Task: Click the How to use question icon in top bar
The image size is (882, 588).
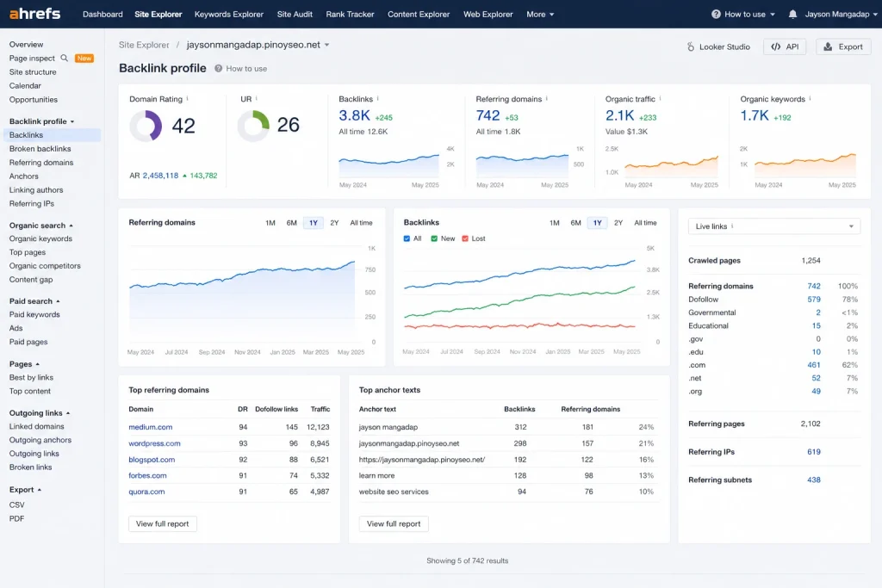Action: click(716, 14)
